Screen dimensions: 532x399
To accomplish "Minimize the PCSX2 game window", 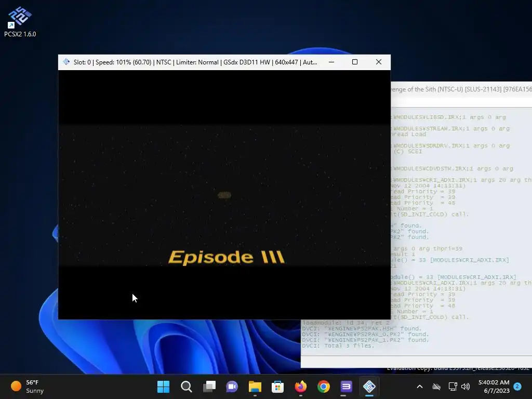I will tap(331, 62).
